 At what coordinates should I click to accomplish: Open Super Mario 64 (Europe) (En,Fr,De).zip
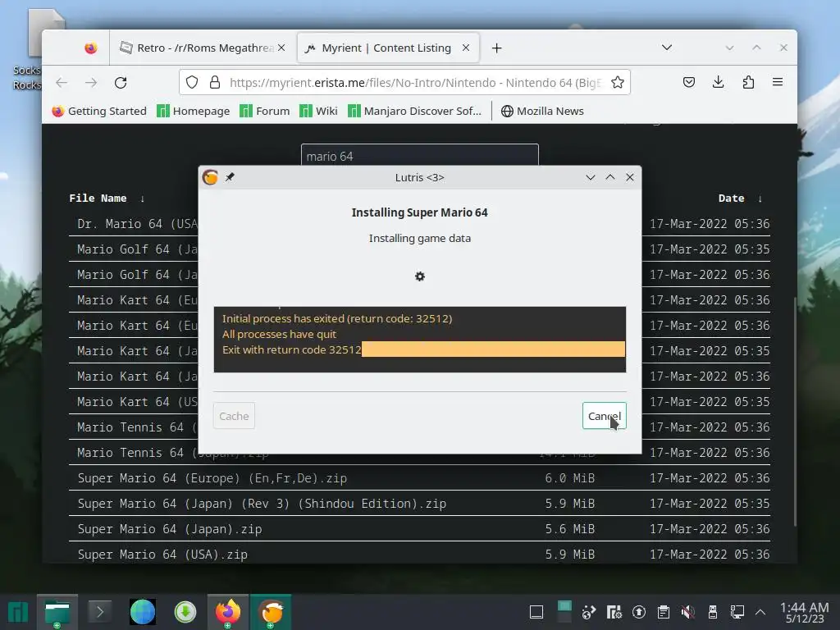(212, 478)
